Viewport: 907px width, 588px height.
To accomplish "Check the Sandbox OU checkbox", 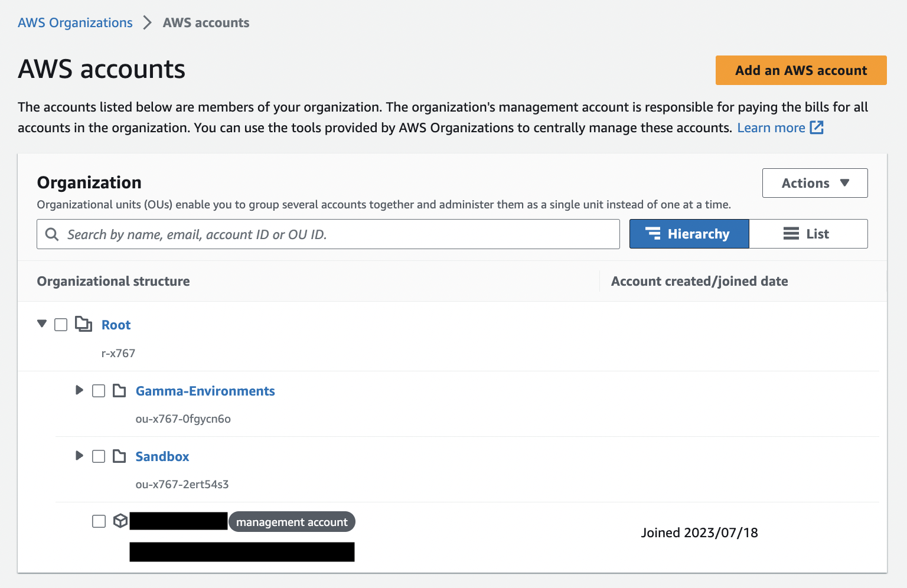I will coord(99,456).
